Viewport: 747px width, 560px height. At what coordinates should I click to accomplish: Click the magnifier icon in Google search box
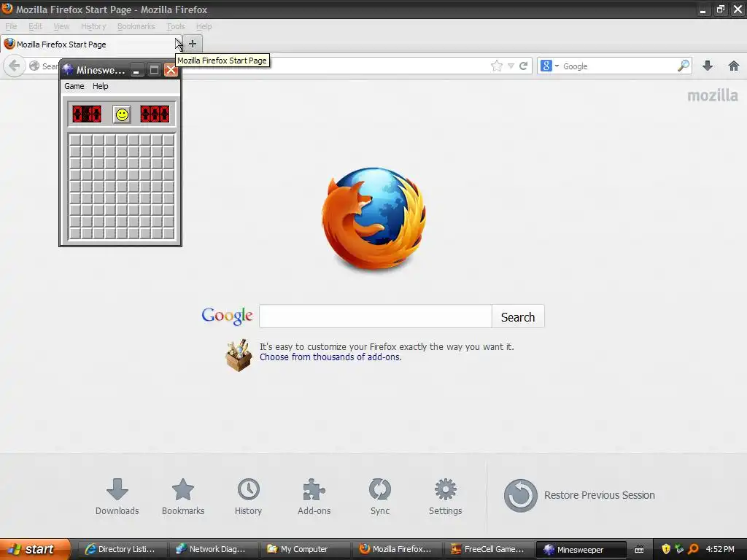(683, 66)
